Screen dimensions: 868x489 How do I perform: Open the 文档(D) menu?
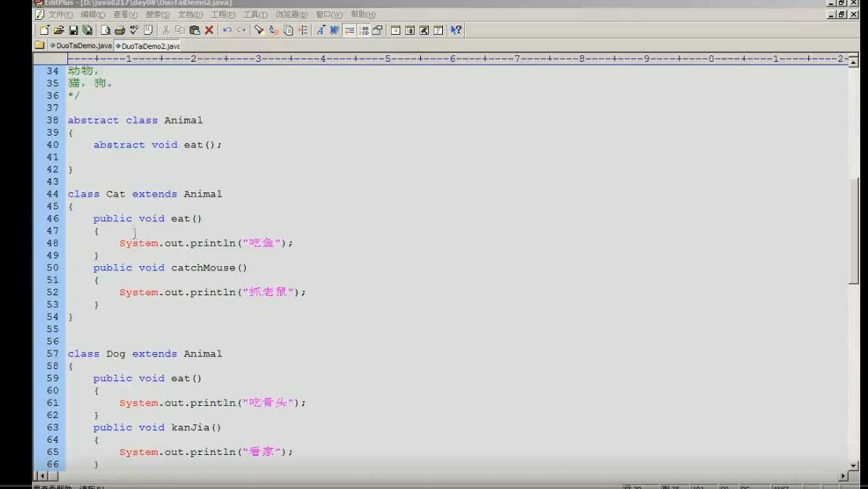pyautogui.click(x=190, y=14)
